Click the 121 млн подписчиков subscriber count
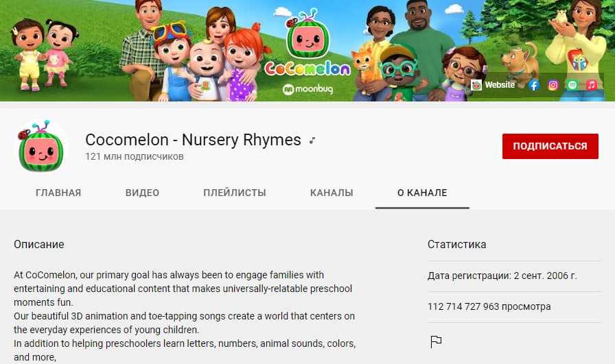The width and height of the screenshot is (615, 364). (134, 156)
